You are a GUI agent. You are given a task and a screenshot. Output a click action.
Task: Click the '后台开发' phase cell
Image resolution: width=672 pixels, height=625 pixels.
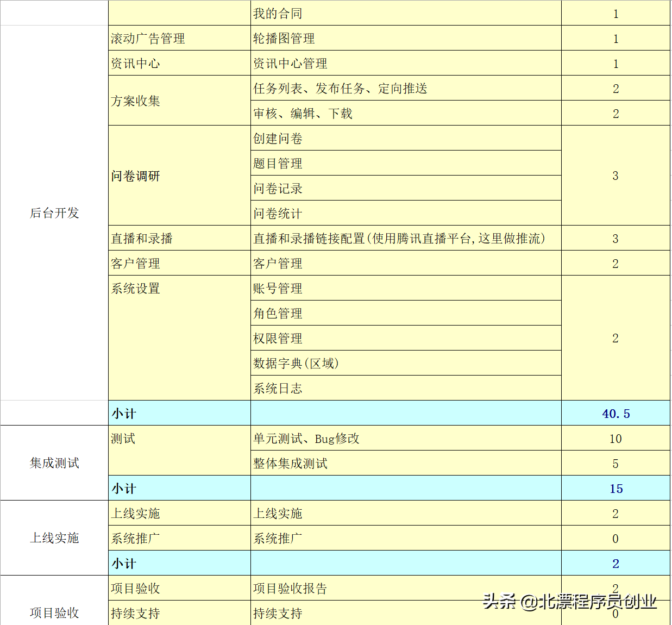coord(54,213)
